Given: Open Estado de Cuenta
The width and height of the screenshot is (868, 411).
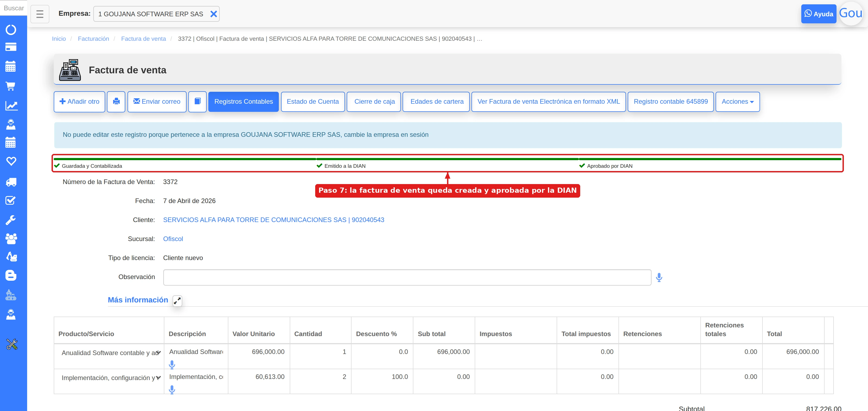Looking at the screenshot, I should [x=313, y=102].
